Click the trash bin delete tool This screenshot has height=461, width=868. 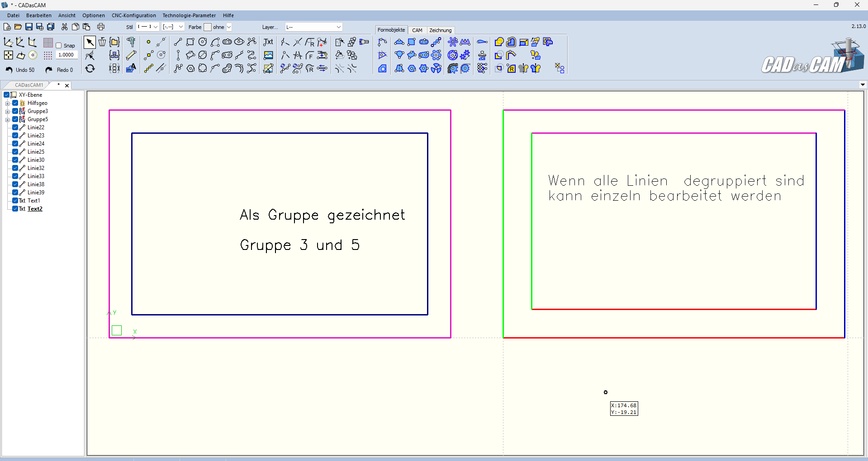[102, 42]
